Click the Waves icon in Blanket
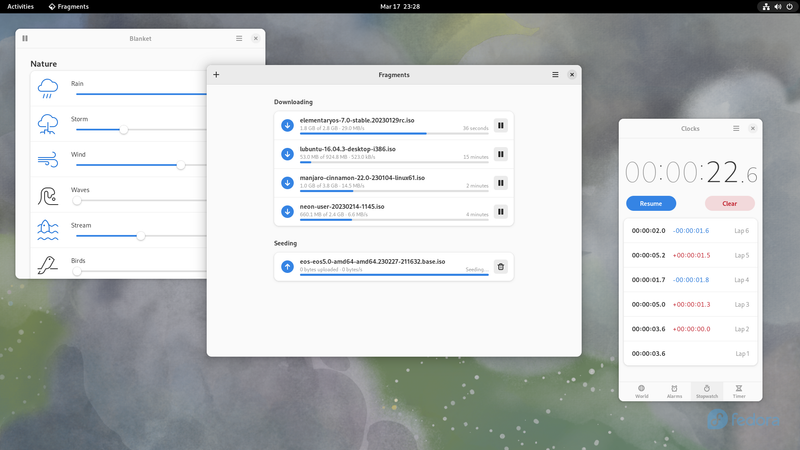Screen dimensions: 800x450 pyautogui.click(x=48, y=195)
